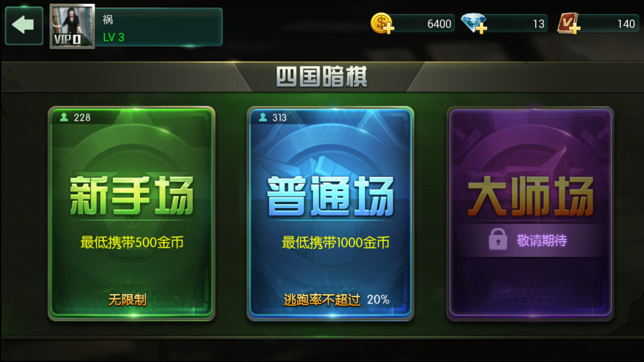Buy diamonds via diamond plus icon

[x=474, y=24]
